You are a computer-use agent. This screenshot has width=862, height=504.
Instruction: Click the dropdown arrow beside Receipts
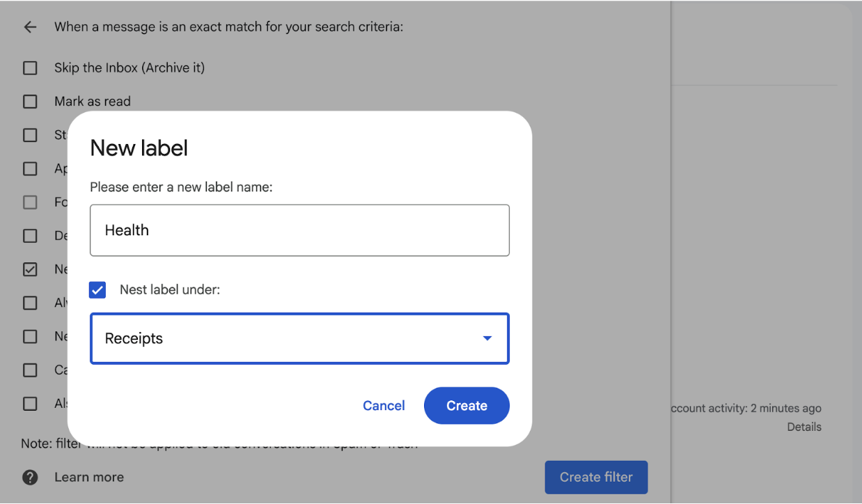tap(487, 338)
